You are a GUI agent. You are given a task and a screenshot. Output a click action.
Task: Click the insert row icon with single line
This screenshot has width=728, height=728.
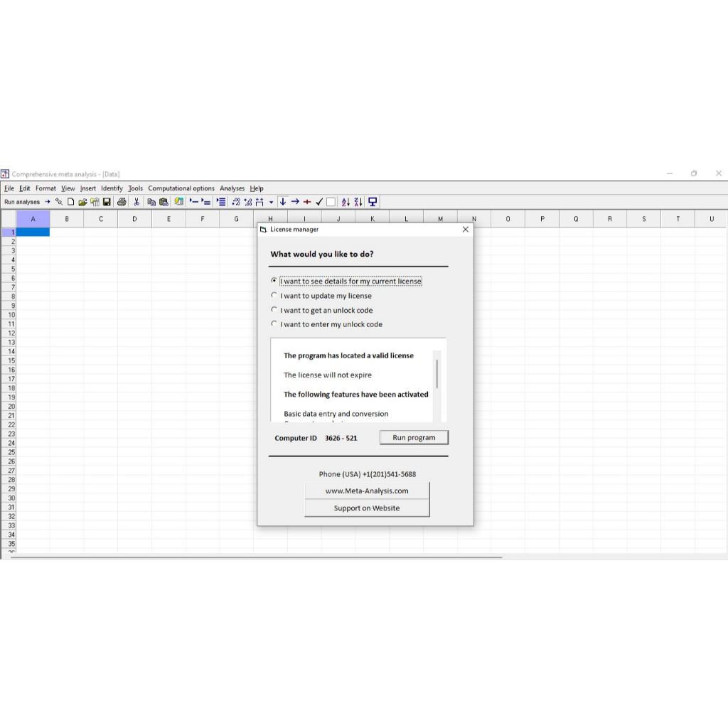pyautogui.click(x=194, y=202)
